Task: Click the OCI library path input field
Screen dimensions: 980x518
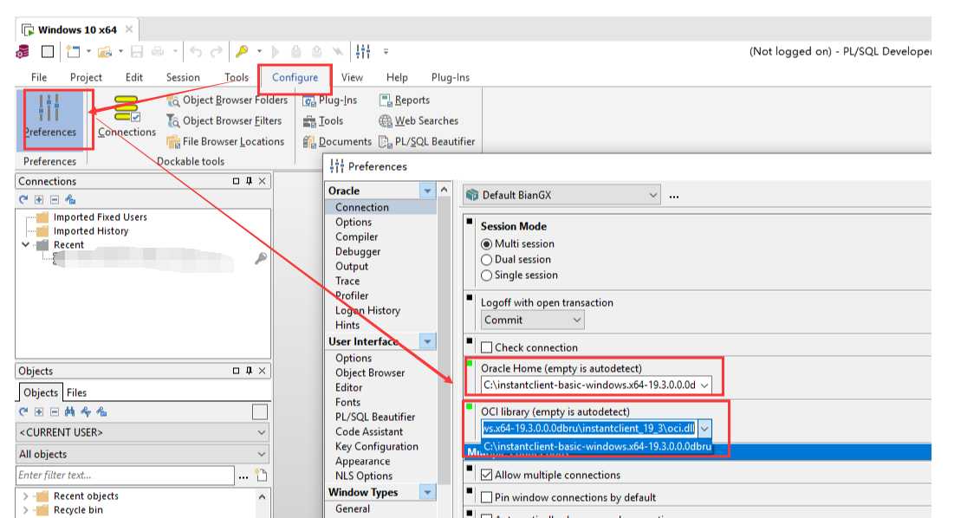Action: point(588,429)
